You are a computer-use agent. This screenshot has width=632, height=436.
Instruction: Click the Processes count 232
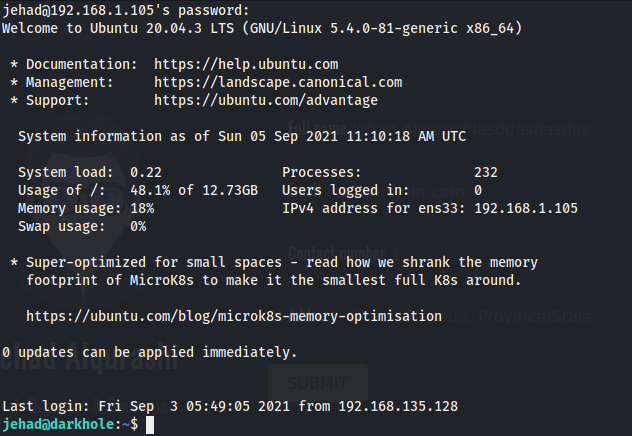pos(486,172)
